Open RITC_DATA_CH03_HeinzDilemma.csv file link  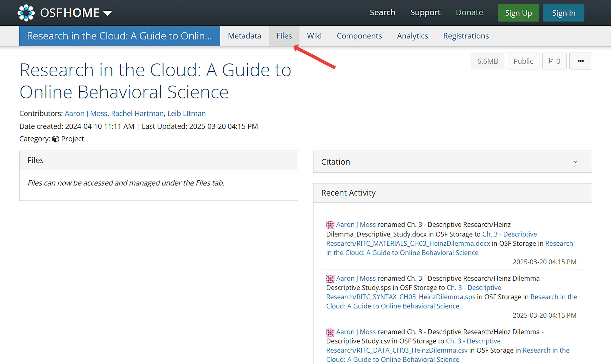[397, 350]
